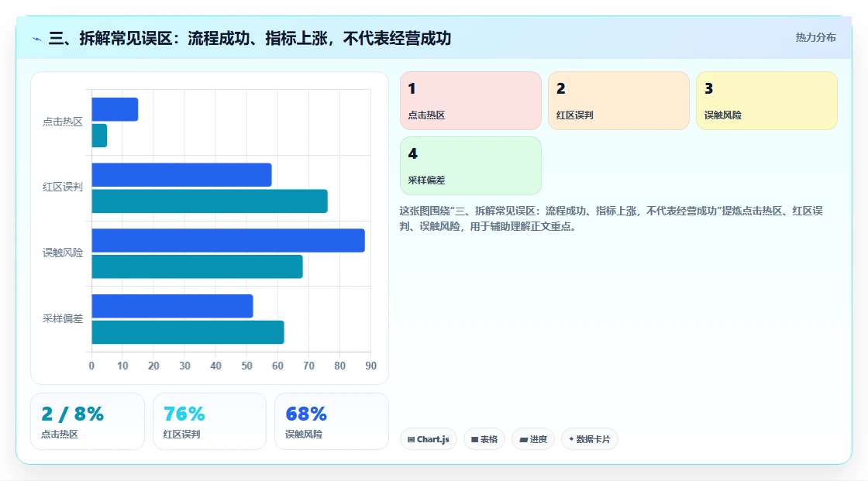
Task: Click the 红区误判 y-axis label
Action: pyautogui.click(x=63, y=187)
